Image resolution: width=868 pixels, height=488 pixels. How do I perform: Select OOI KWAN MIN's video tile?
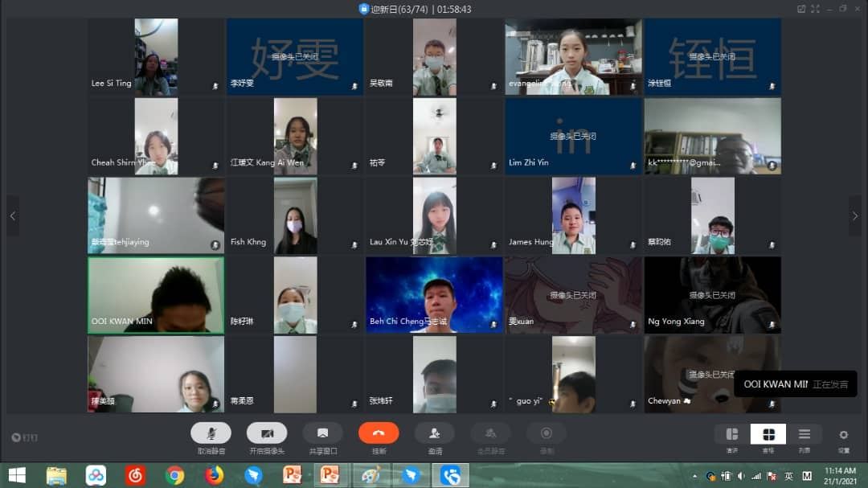coord(156,295)
